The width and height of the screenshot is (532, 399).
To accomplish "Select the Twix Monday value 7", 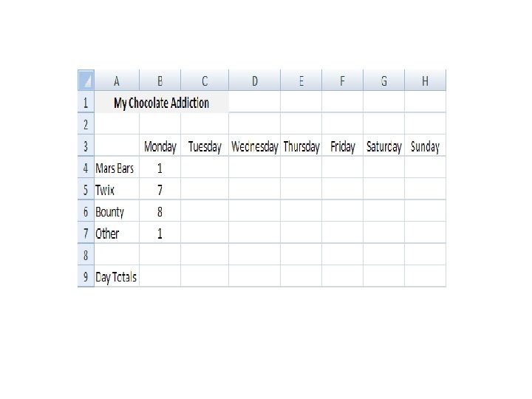I will coord(160,189).
